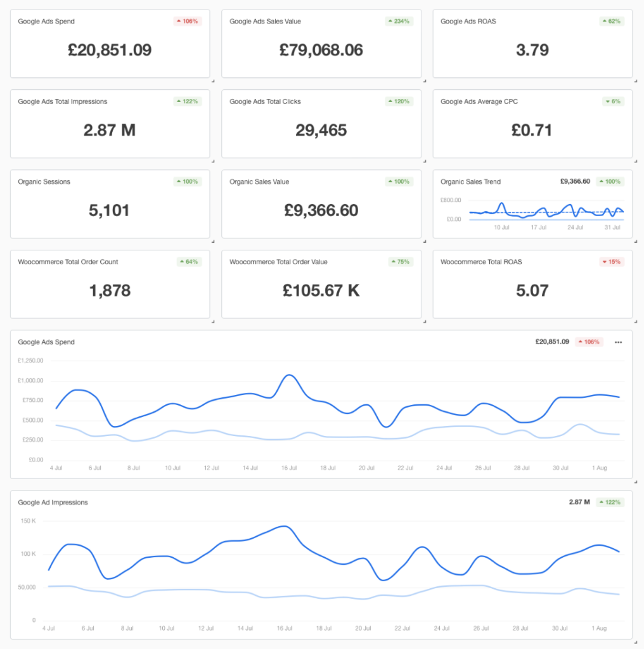This screenshot has width=644, height=649.
Task: Click the 106% badge on the Google Ads Spend chart
Action: (x=589, y=342)
